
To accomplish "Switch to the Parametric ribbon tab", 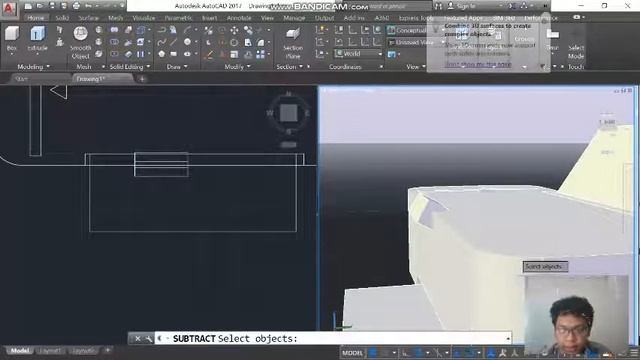I will tap(178, 18).
